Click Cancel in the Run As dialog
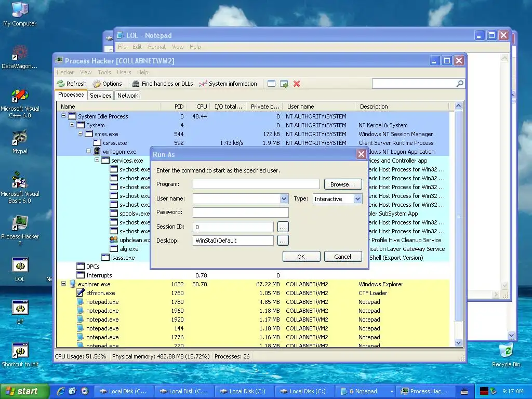The width and height of the screenshot is (532, 399). click(x=343, y=257)
